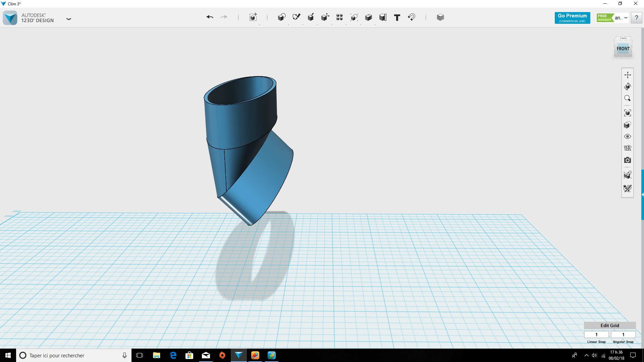Take a screenshot with camera icon
Image resolution: width=644 pixels, height=362 pixels.
(x=628, y=160)
